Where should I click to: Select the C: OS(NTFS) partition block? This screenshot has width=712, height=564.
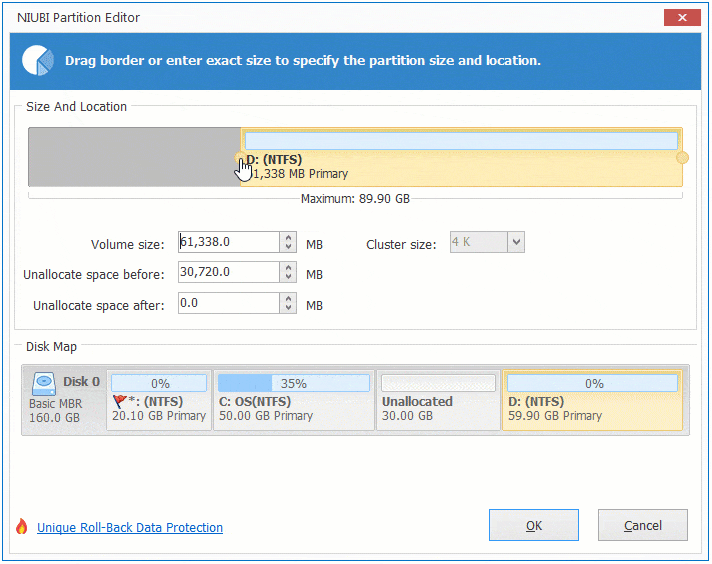(x=294, y=400)
